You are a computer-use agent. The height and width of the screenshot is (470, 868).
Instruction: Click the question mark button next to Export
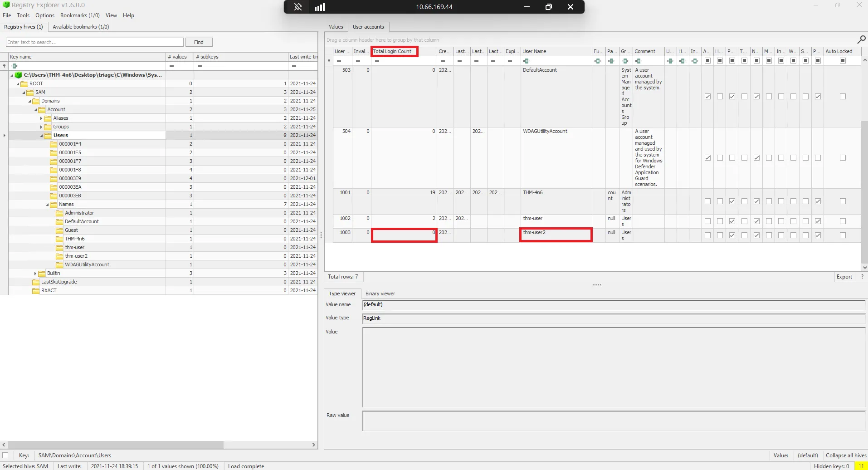862,277
